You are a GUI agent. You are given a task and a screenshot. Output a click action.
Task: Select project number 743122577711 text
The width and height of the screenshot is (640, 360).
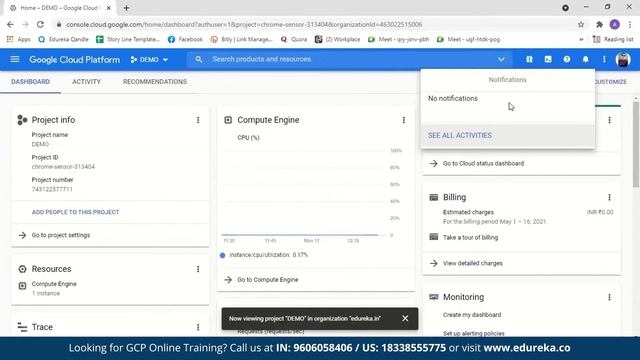(x=52, y=189)
